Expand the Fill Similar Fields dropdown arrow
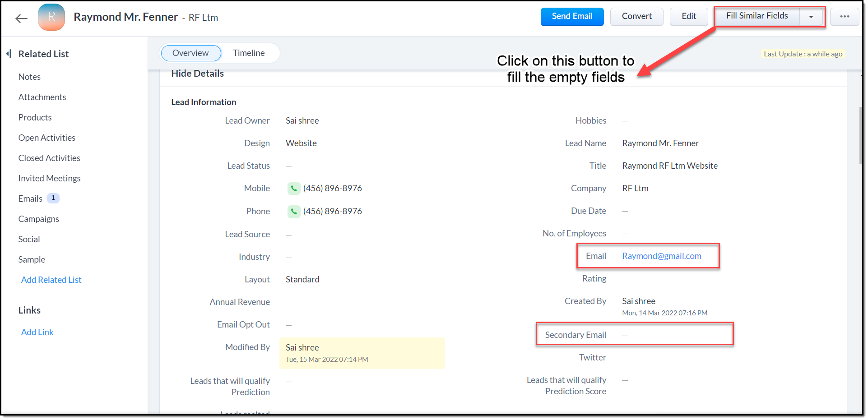 tap(811, 17)
